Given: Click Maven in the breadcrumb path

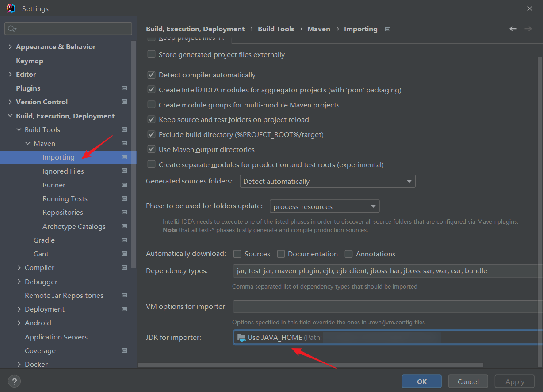Looking at the screenshot, I should tap(319, 29).
